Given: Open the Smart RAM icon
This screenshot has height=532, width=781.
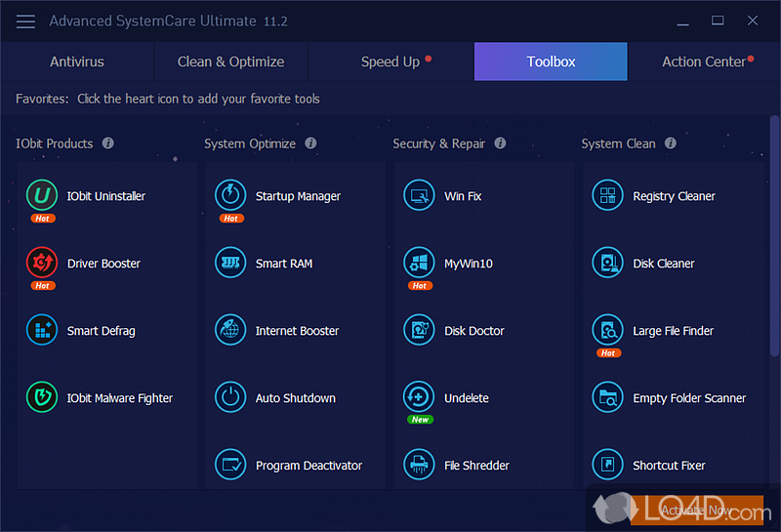Looking at the screenshot, I should point(230,263).
